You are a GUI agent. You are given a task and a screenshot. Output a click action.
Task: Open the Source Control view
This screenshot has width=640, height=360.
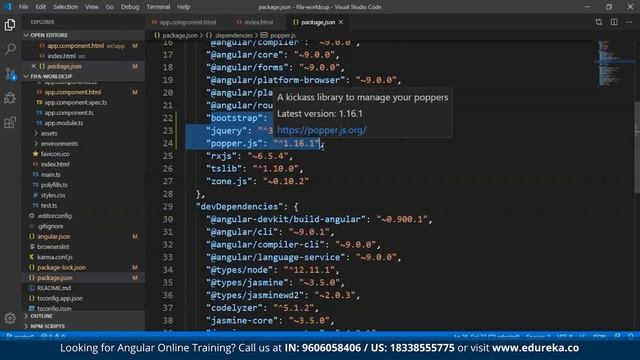10,73
